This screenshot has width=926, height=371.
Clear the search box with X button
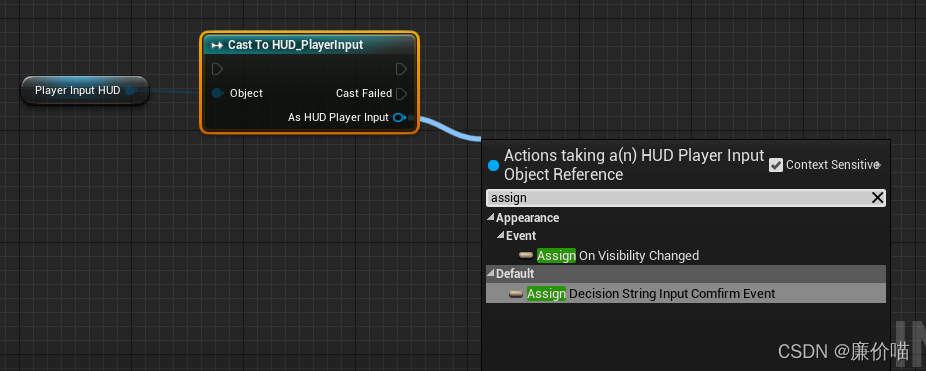point(878,198)
